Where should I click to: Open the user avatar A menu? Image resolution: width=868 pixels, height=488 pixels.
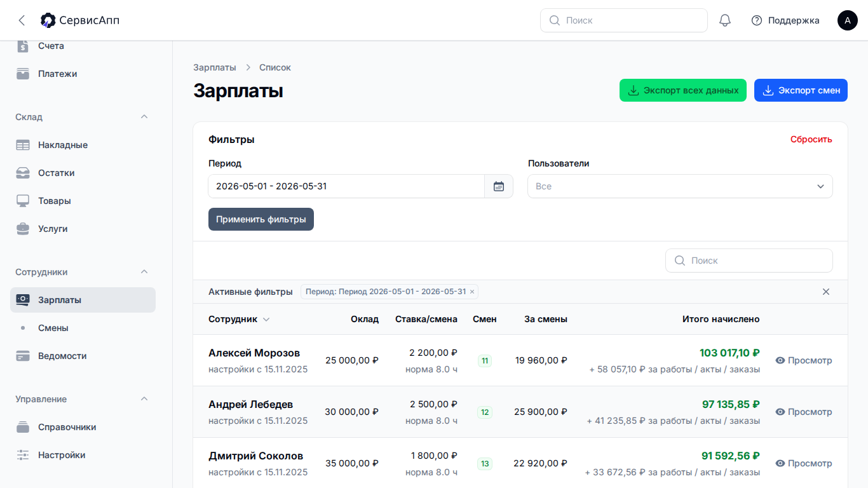click(x=848, y=20)
